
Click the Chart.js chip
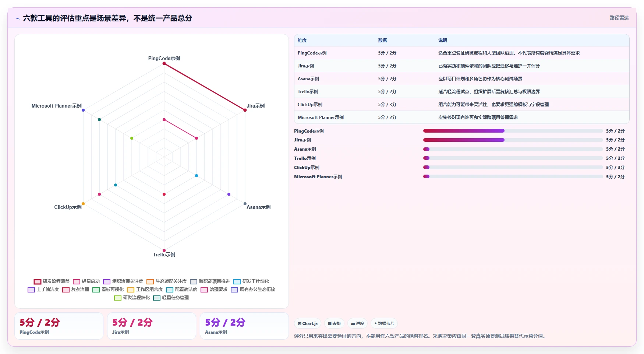coord(308,323)
